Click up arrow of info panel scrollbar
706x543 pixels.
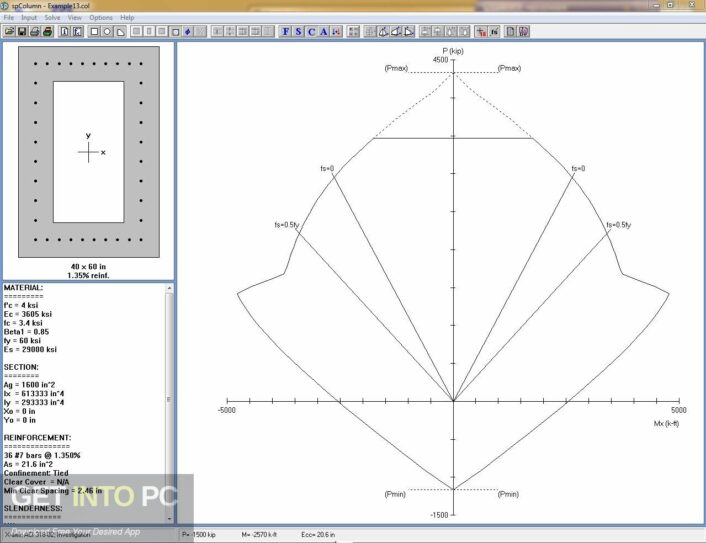point(169,288)
